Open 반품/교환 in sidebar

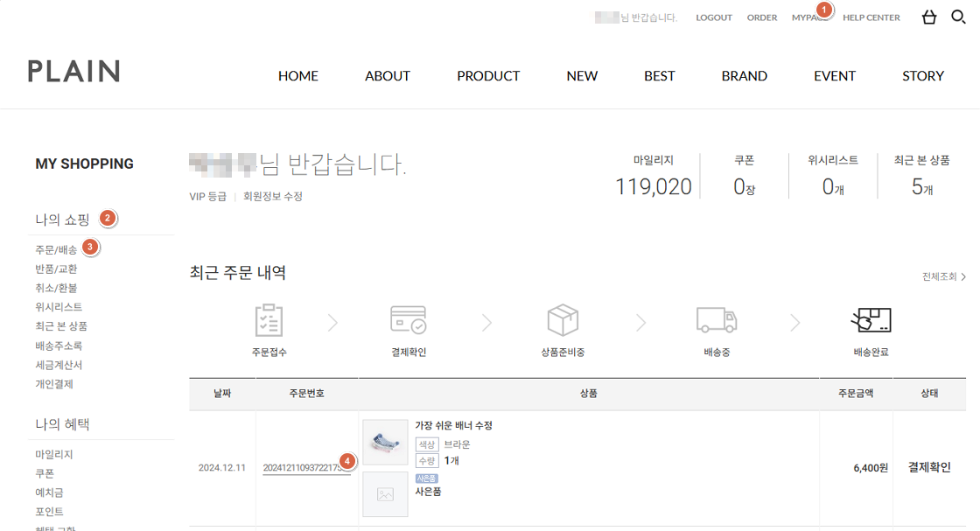point(56,269)
